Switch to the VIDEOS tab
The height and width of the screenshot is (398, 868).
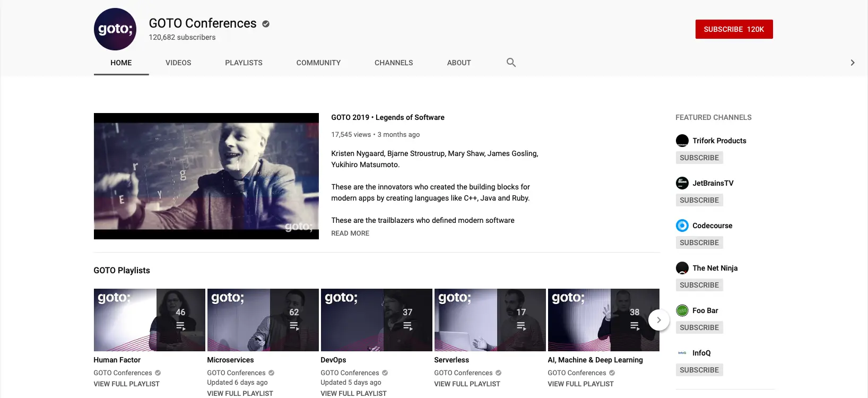[178, 63]
